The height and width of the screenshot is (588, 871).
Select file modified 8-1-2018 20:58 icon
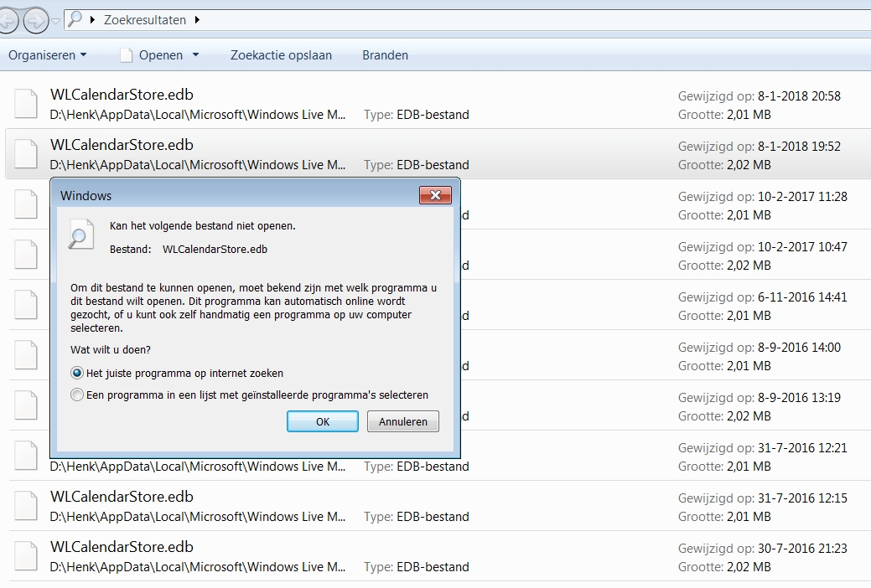(25, 103)
